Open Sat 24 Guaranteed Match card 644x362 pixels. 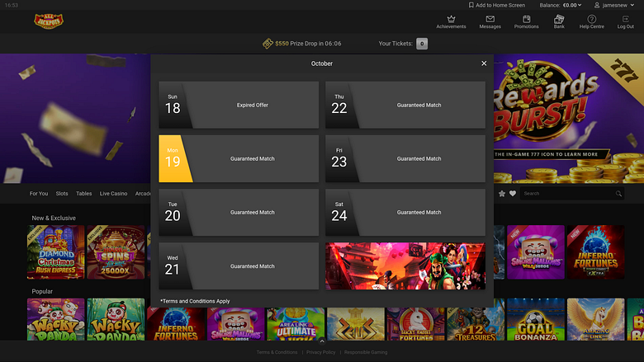pos(405,213)
